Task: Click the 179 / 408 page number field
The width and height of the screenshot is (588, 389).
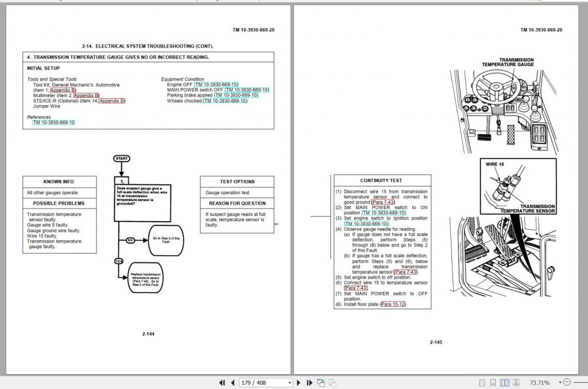Action: [262, 383]
